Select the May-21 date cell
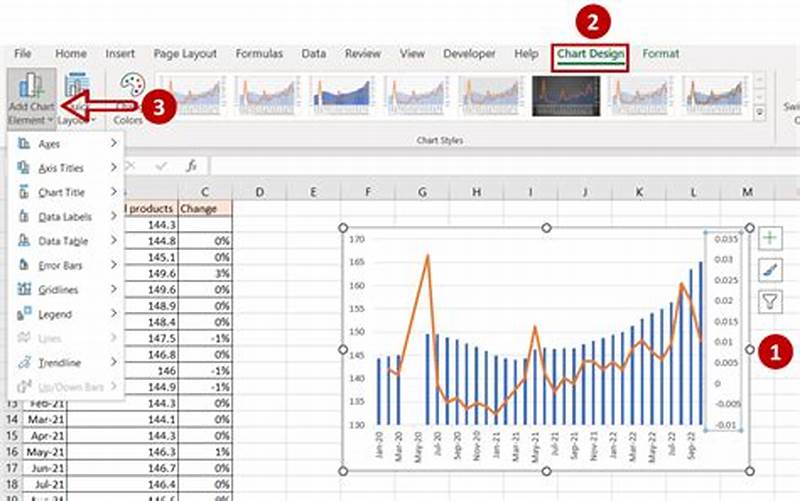 pos(44,452)
